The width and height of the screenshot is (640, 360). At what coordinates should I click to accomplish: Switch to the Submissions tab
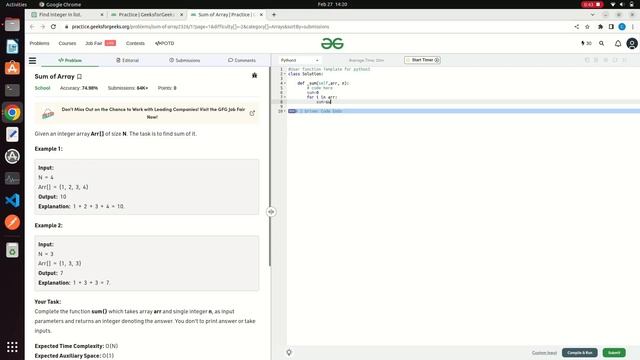click(x=184, y=60)
